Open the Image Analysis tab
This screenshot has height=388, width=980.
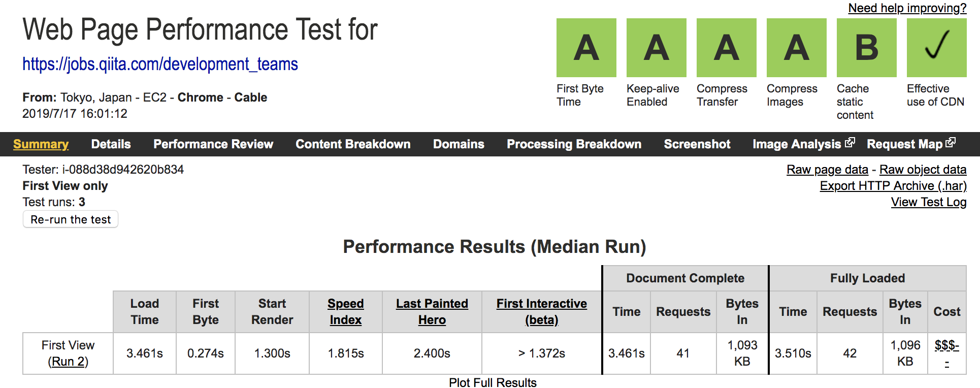point(797,144)
